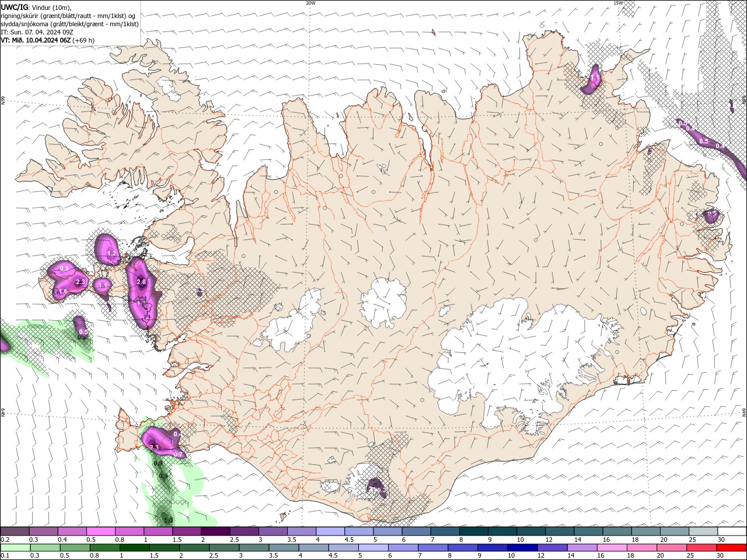Click the '15W' longitude label

(618, 3)
